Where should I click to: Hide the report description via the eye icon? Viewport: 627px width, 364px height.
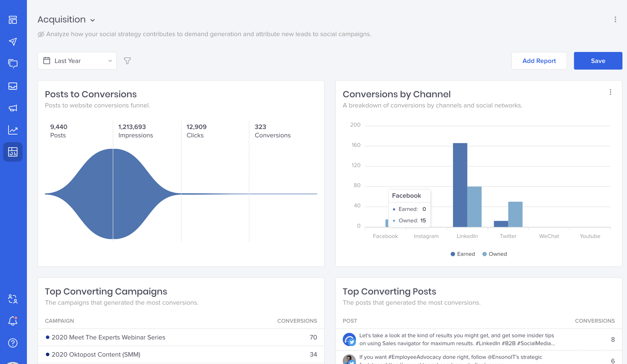[x=41, y=34]
